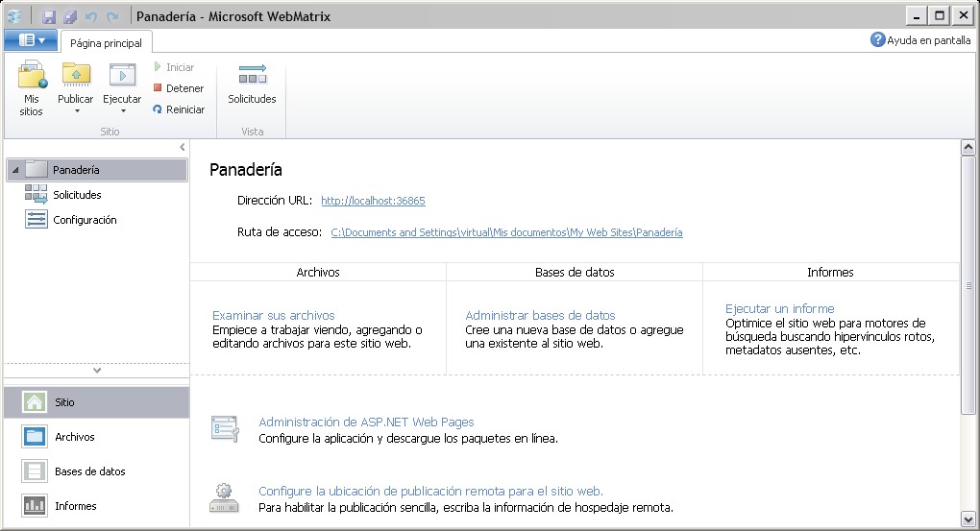
Task: Click the scrollbar up arrow
Action: pos(968,148)
